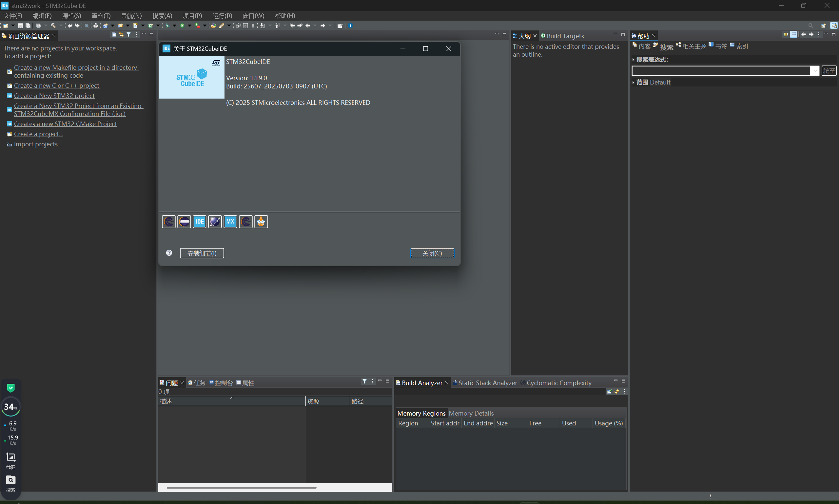Toggle the filter in Problems view

click(364, 382)
